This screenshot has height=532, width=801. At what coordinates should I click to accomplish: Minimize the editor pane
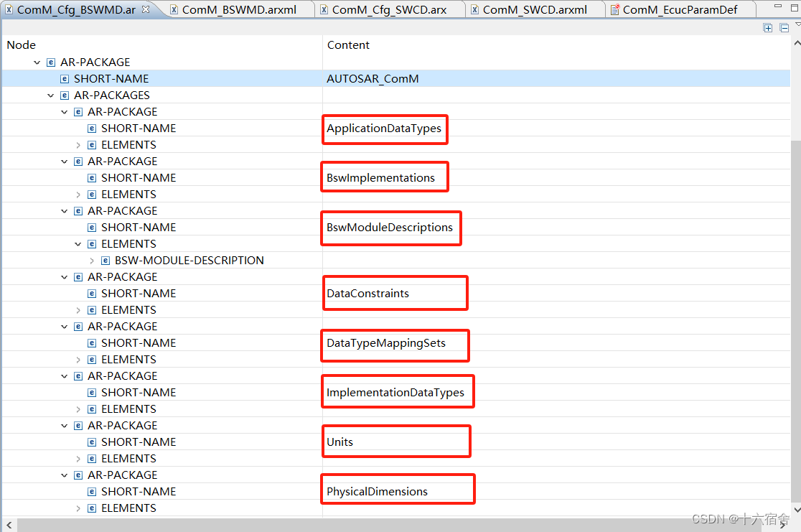777,6
